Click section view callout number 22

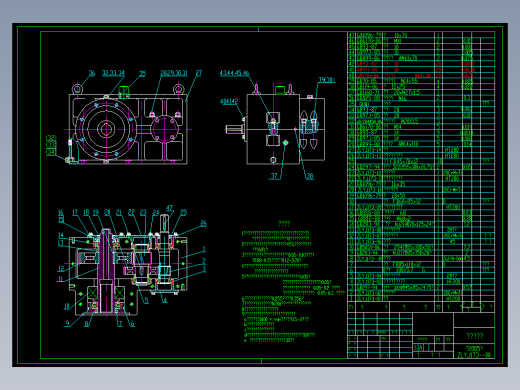(x=131, y=213)
